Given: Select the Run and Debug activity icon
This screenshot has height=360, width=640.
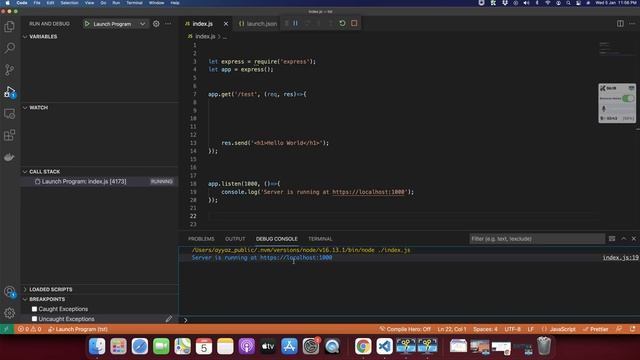Looking at the screenshot, I should 9,92.
